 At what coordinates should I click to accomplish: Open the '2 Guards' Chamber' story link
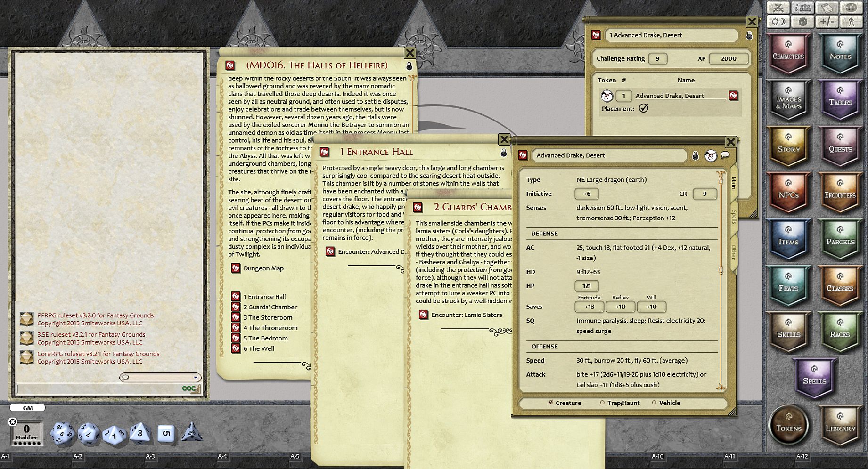[x=236, y=307]
